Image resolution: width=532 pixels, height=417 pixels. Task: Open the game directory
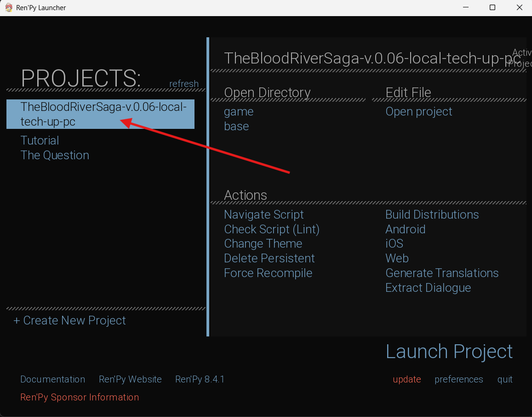[x=239, y=112]
